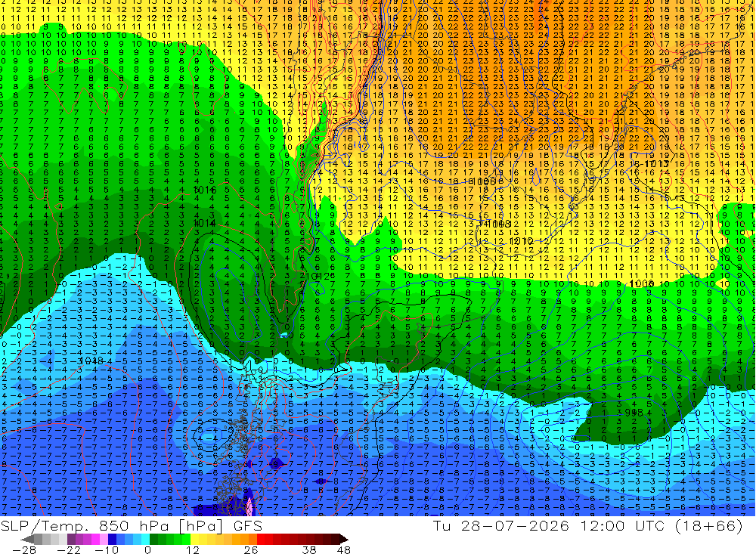756x554 pixels.
Task: Click the '-22' label on the color scale
Action: (x=69, y=549)
